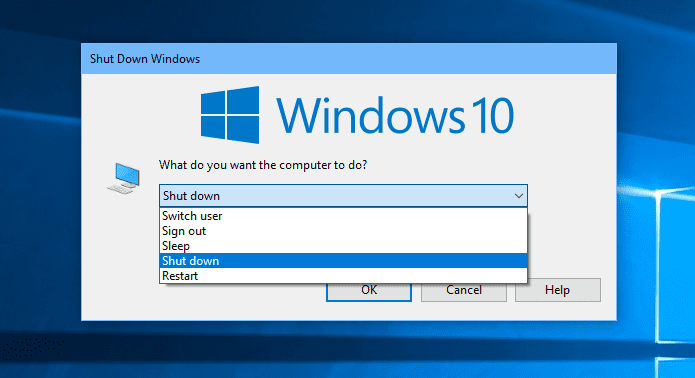Click the 'Windows 10' wordmark text
Image resolution: width=695 pixels, height=378 pixels.
(395, 115)
